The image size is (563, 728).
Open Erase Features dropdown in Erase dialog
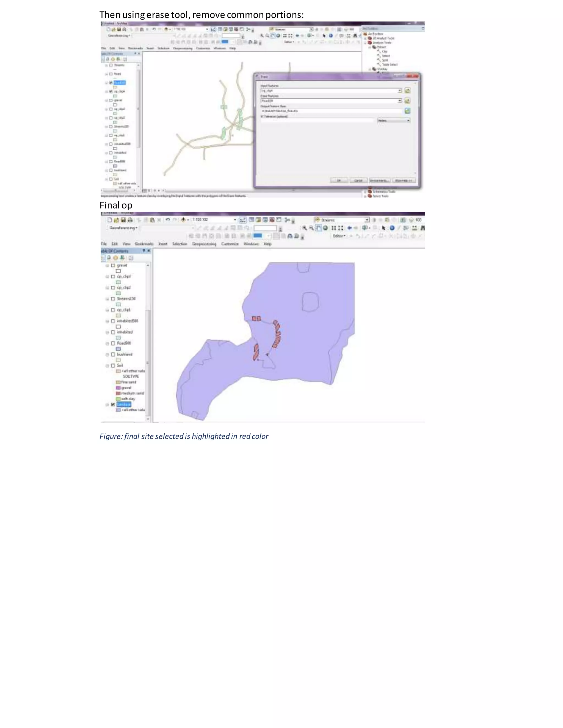click(x=399, y=101)
